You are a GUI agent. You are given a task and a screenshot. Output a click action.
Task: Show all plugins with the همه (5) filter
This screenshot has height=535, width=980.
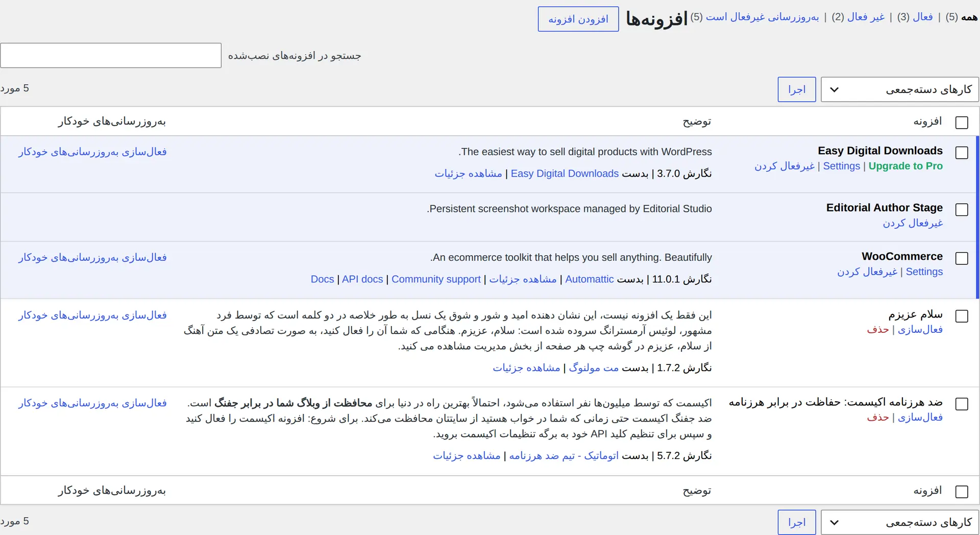pyautogui.click(x=962, y=17)
